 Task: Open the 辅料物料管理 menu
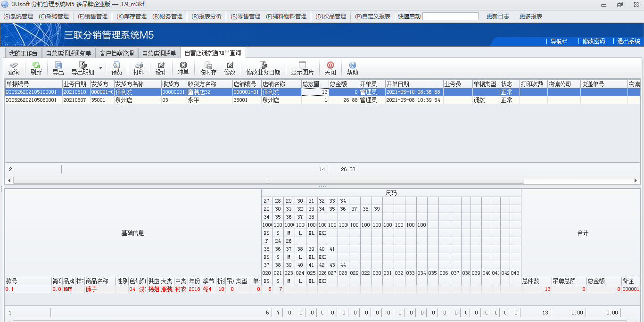[286, 16]
